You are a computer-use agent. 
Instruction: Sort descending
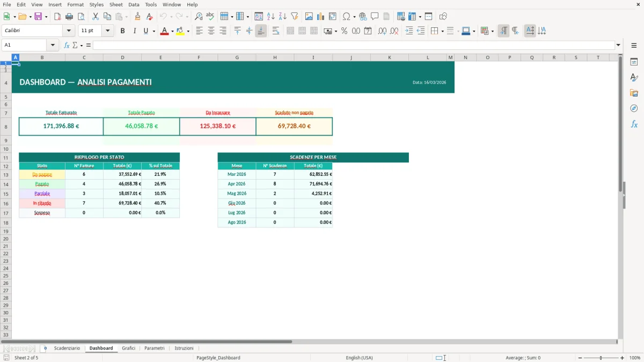coord(282,17)
